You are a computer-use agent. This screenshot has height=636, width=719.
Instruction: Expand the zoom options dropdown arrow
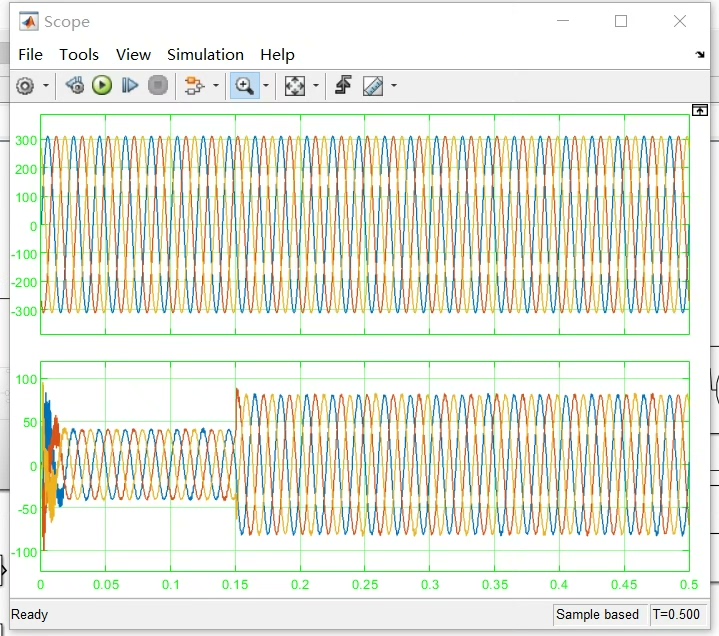(266, 86)
